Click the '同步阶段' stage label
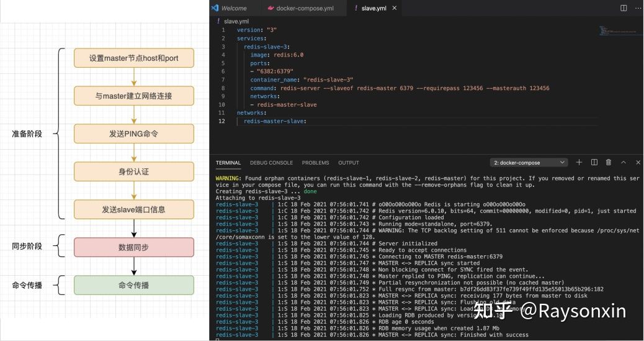 [27, 246]
